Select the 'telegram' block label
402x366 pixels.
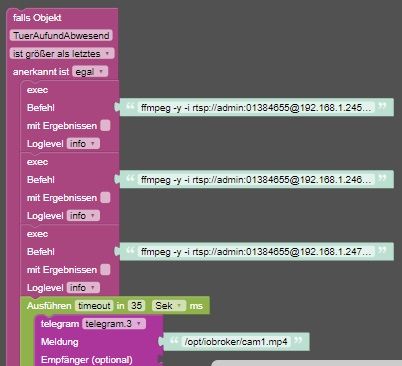click(60, 324)
